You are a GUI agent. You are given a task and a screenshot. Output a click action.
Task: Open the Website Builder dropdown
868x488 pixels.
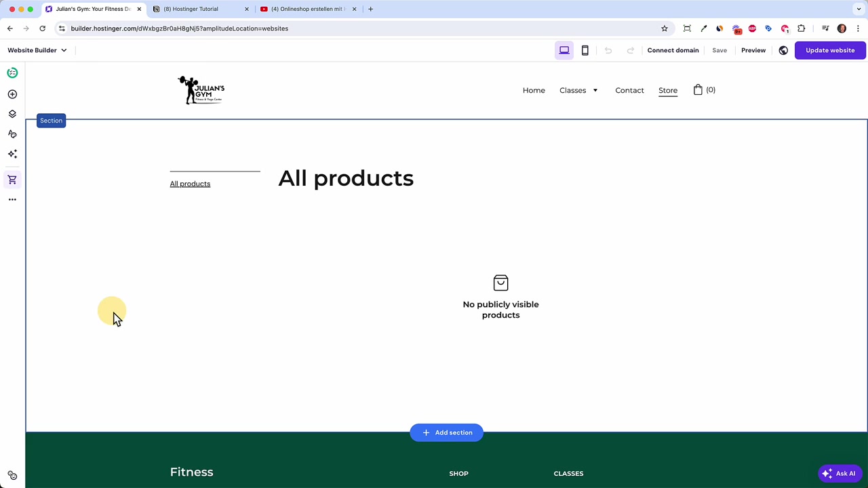(x=37, y=50)
